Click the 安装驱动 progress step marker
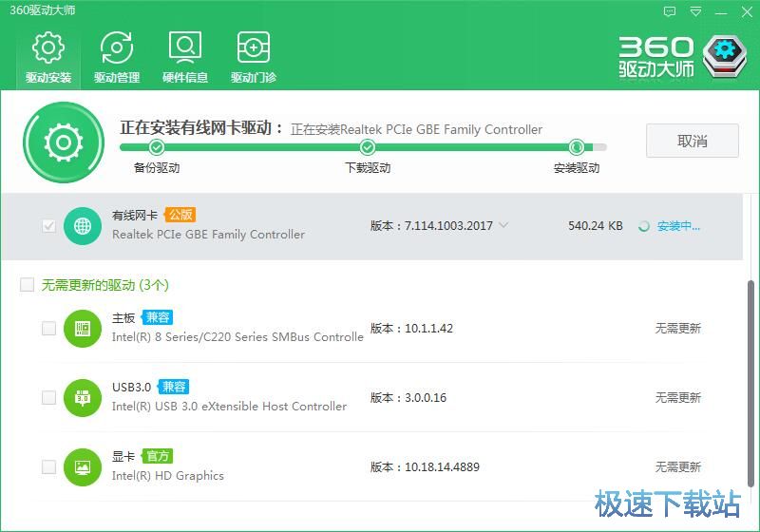 tap(577, 147)
